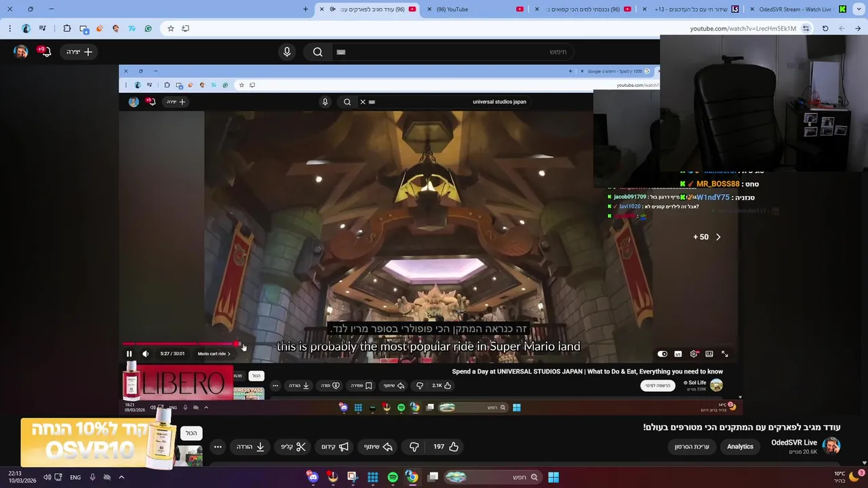Screen dimensions: 868x488
Task: Open Task View on the taskbar
Action: 433,477
